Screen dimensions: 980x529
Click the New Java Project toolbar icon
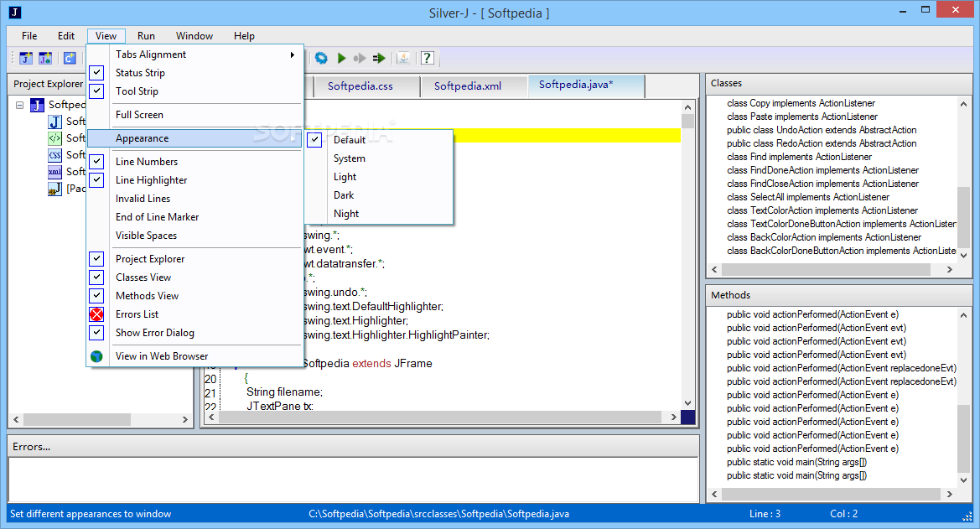pos(26,58)
